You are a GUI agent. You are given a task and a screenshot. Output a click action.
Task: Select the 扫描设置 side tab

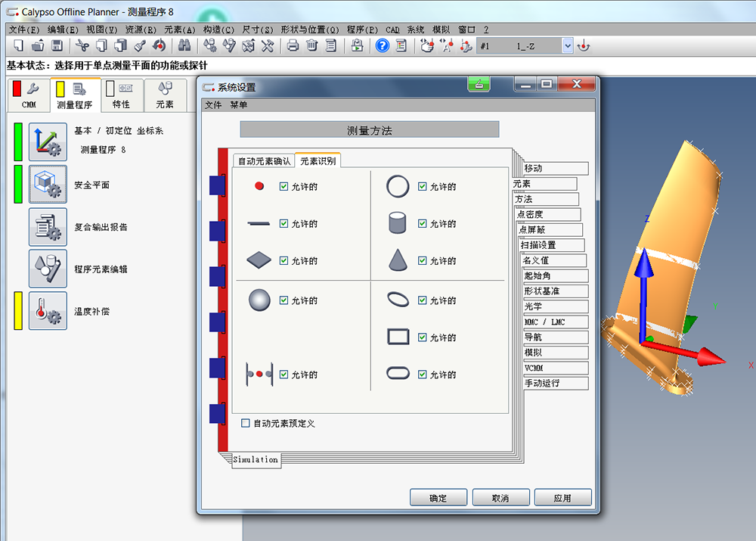(551, 245)
